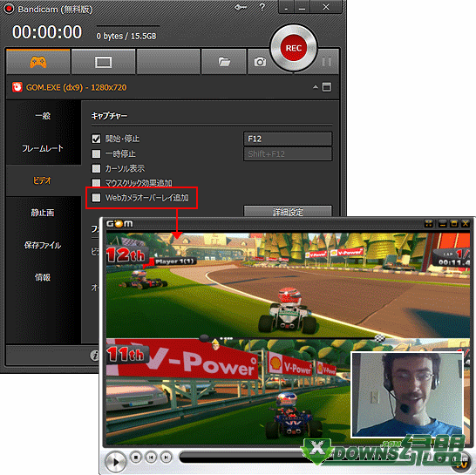Minimize the GOM player window
The width and height of the screenshot is (476, 475).
pos(442,224)
